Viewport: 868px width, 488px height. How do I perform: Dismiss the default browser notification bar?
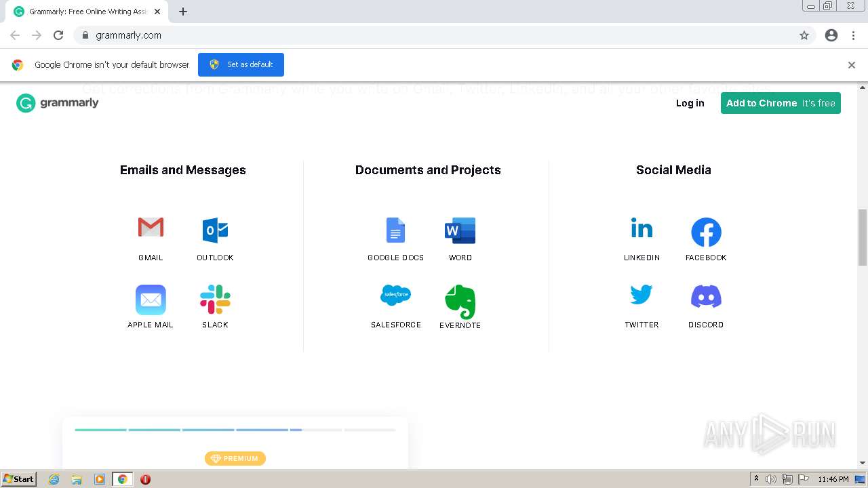click(x=852, y=65)
